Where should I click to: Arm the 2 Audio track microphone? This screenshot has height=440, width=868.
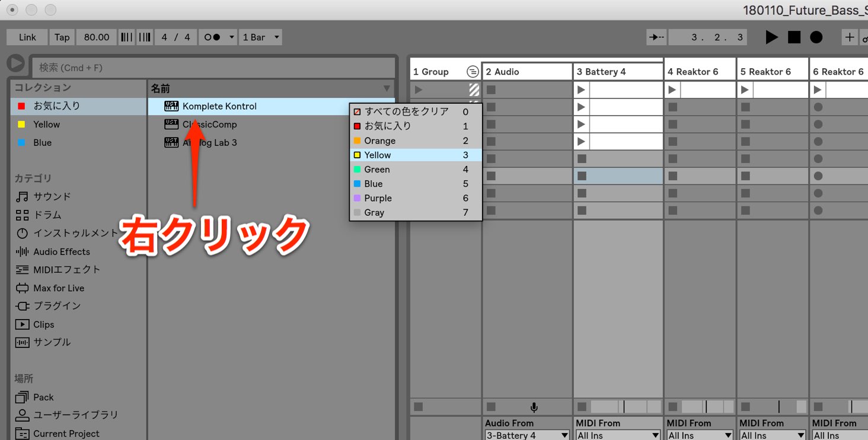point(534,407)
